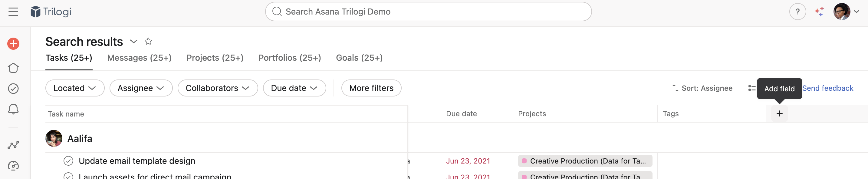Screen dimensions: 868x179
Task: Click the Add field plus column button
Action: coord(779,114)
